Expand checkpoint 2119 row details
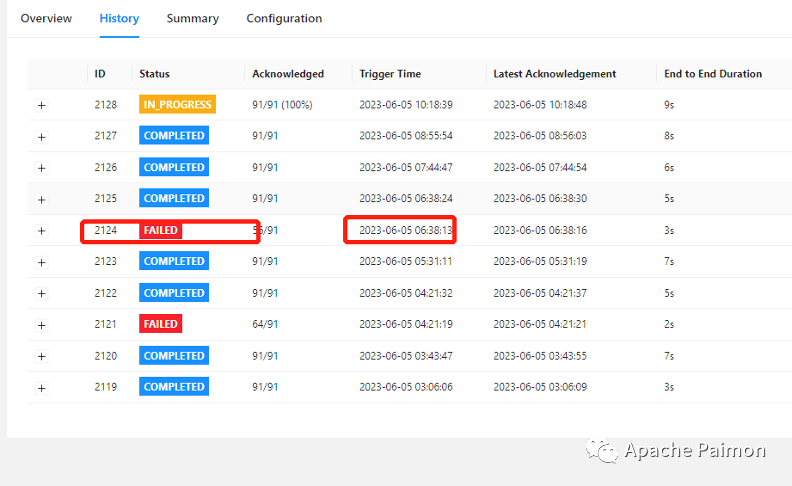Screen dimensions: 792x486 click(42, 388)
